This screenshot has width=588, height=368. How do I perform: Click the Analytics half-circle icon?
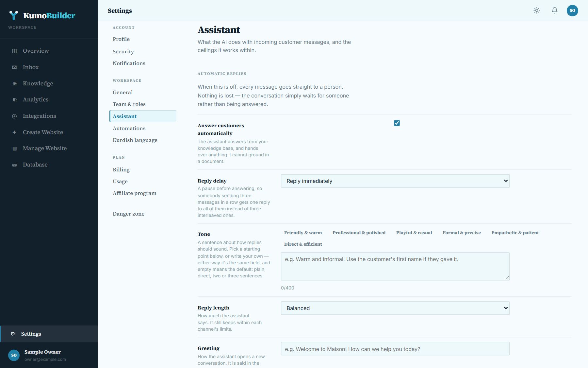point(14,100)
